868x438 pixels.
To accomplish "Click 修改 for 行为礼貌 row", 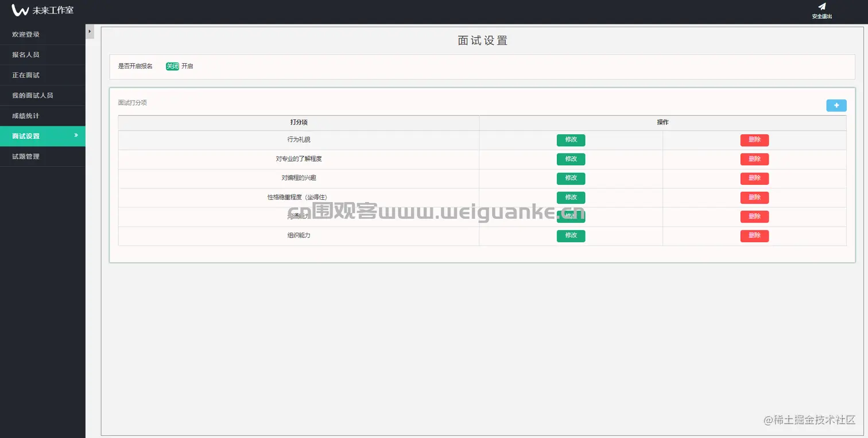I will 571,140.
